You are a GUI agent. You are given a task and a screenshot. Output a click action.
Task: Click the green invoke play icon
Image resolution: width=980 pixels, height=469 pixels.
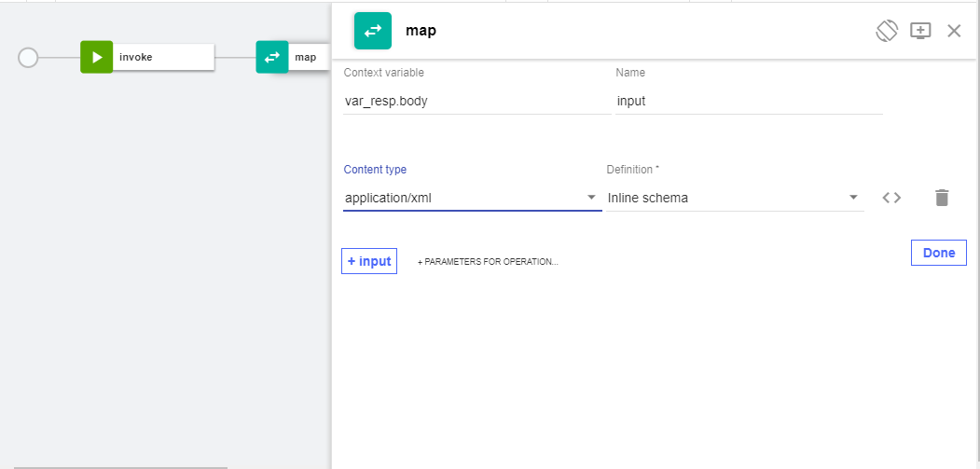point(96,57)
